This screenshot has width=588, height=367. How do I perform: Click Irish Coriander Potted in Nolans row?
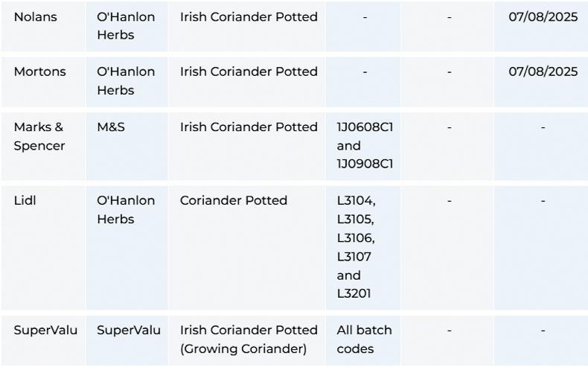[x=249, y=17]
